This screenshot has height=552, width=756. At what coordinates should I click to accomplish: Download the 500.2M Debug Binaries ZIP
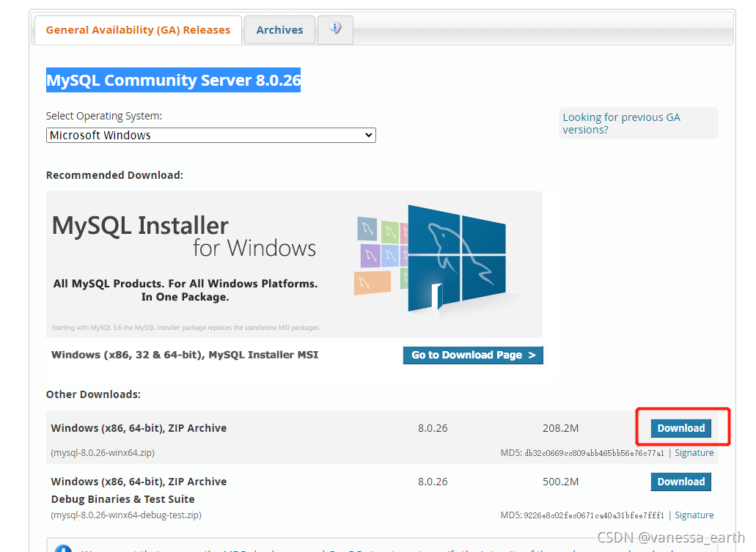pyautogui.click(x=680, y=482)
